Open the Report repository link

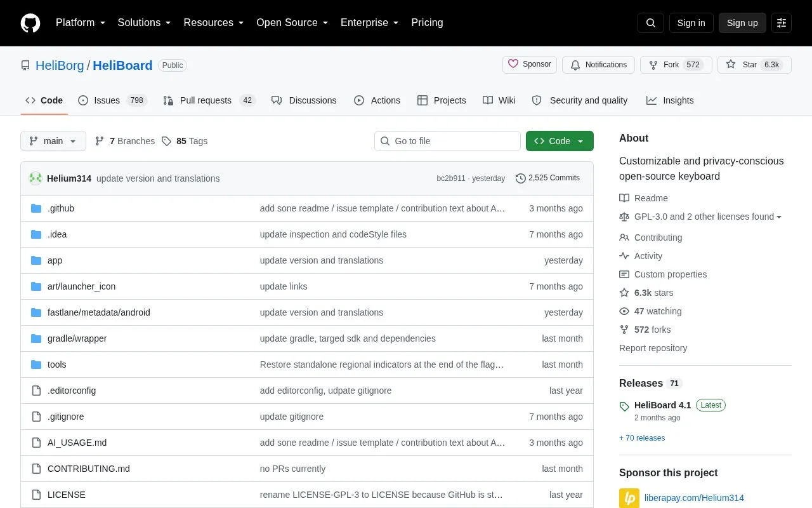click(x=653, y=348)
